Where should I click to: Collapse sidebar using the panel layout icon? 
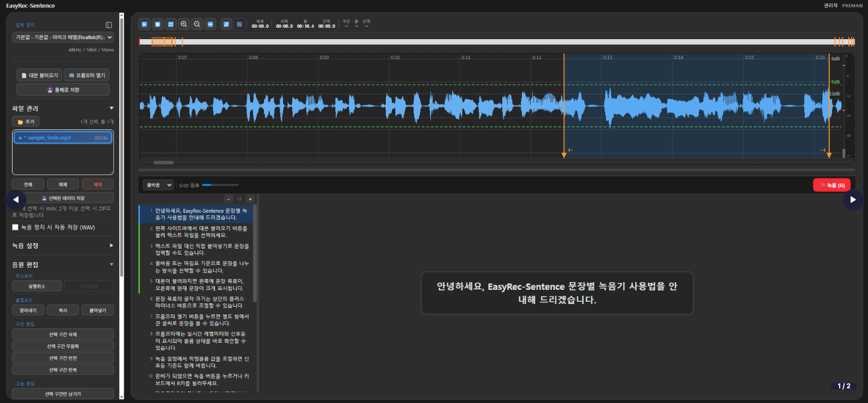tap(109, 25)
